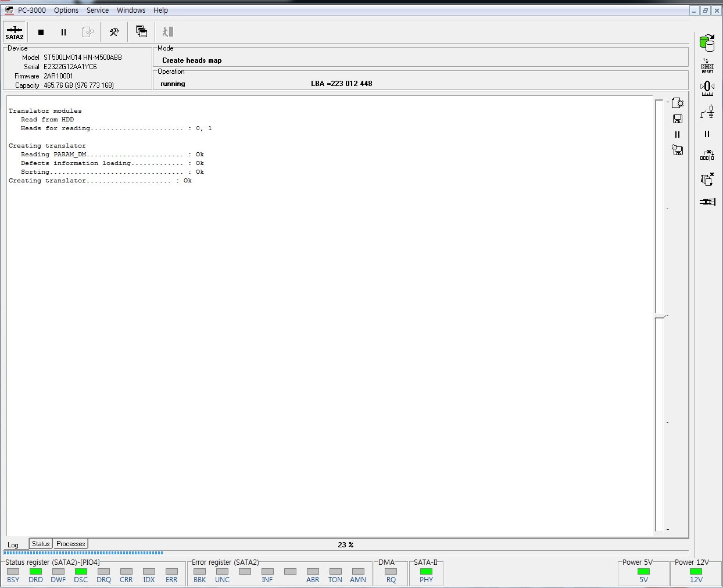
Task: Click the RESET icon in right sidebar
Action: [707, 66]
